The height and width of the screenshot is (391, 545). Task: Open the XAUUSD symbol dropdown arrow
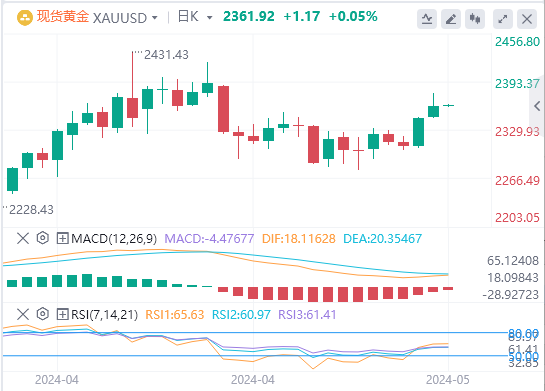[x=155, y=18]
